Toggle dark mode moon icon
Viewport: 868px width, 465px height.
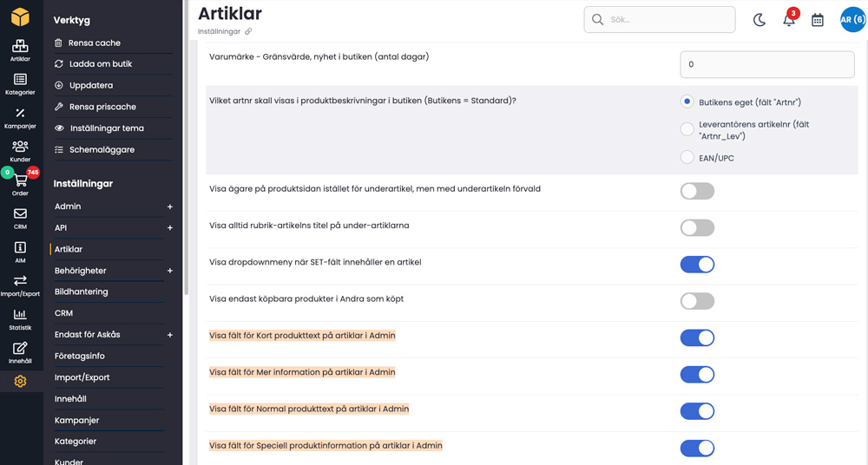[759, 20]
